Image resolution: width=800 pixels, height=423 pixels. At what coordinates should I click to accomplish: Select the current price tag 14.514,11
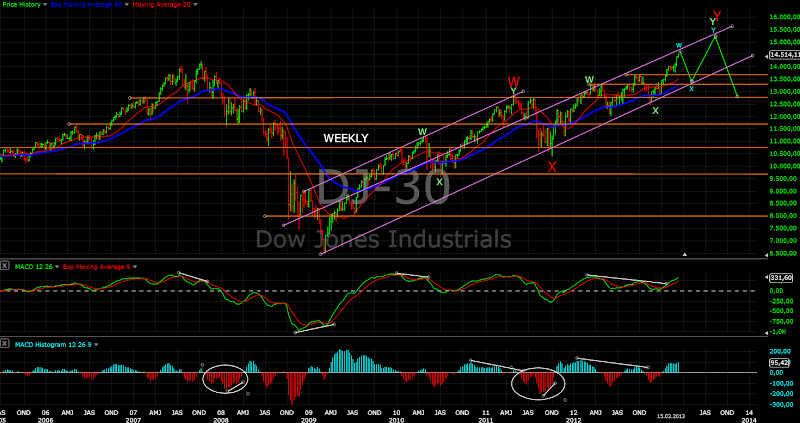[x=784, y=55]
